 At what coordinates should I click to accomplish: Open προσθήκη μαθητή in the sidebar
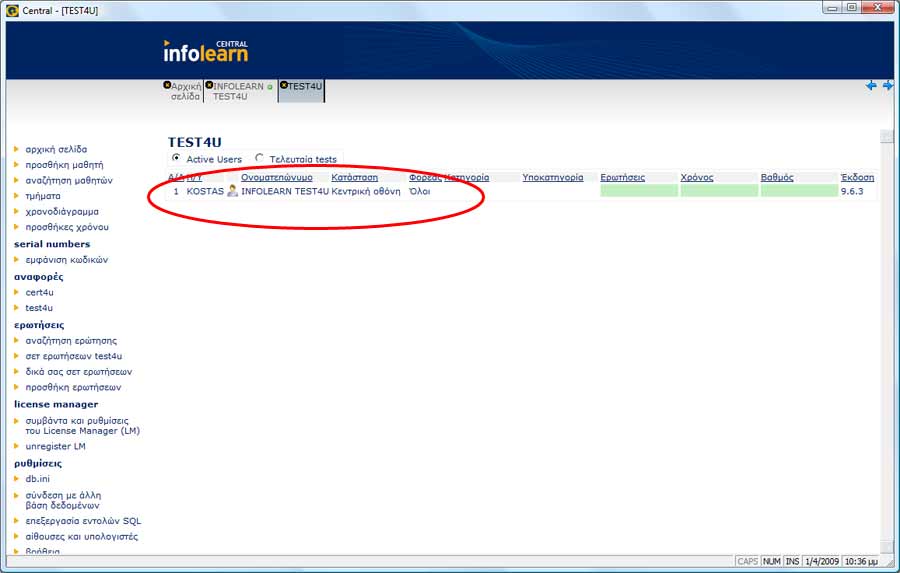pos(64,165)
